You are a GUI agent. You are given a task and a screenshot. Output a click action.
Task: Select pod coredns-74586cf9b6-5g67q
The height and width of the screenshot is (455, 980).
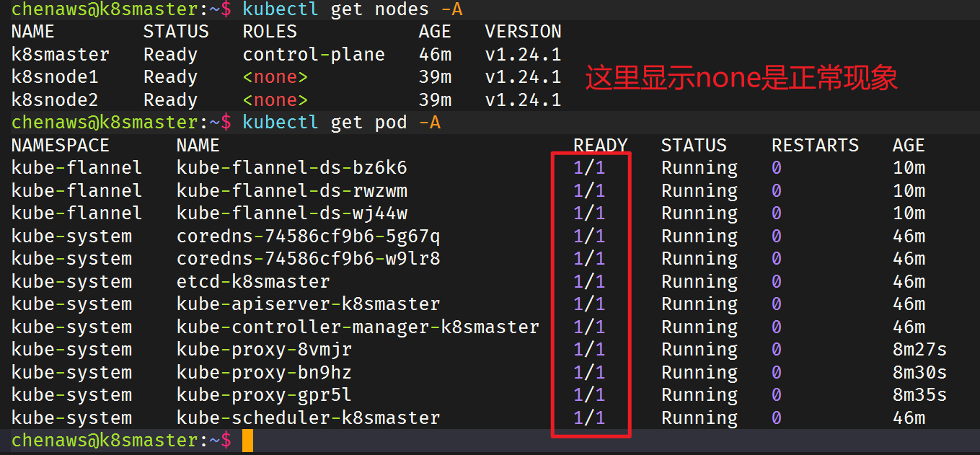(x=308, y=237)
